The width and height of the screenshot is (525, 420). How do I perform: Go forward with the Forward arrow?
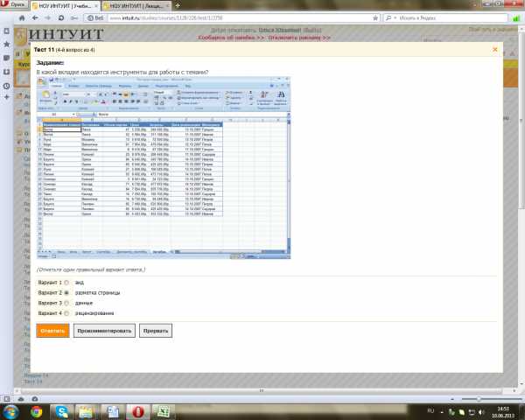(x=47, y=17)
